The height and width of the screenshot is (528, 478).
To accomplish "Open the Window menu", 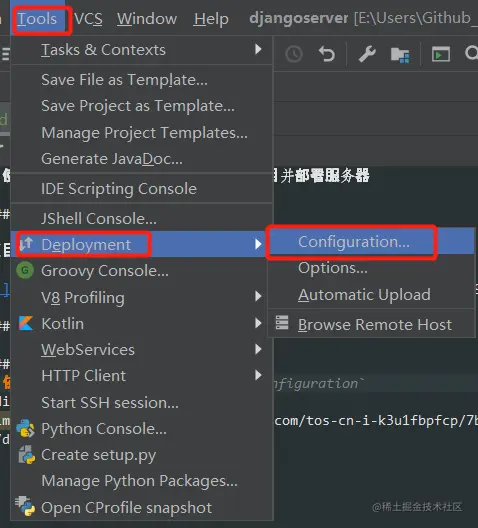I will coord(147,19).
